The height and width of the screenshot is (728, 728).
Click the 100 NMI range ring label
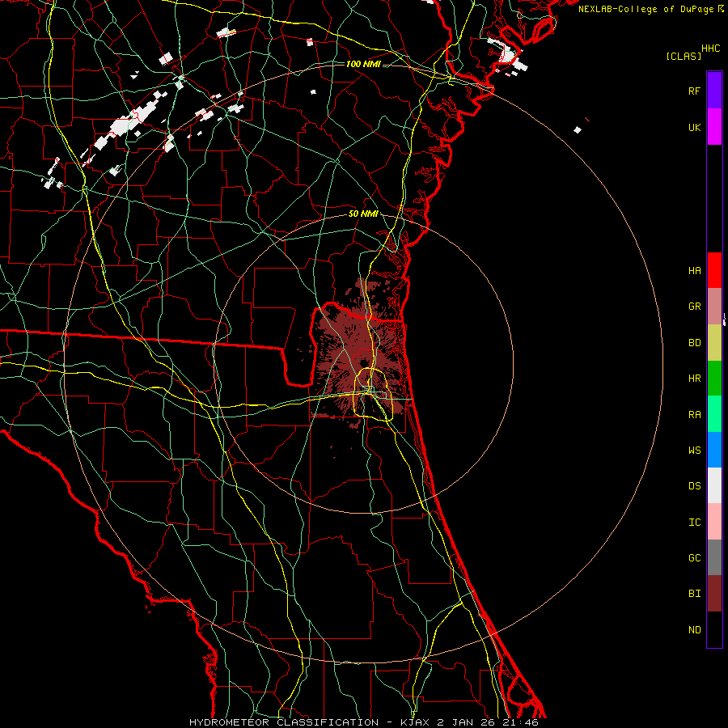(363, 64)
